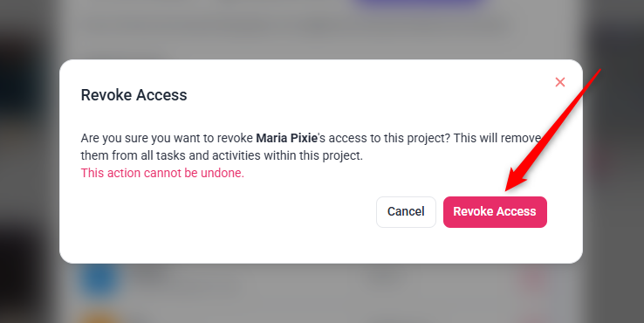Select the bold Maria Pixie name
The width and height of the screenshot is (644, 323).
287,138
